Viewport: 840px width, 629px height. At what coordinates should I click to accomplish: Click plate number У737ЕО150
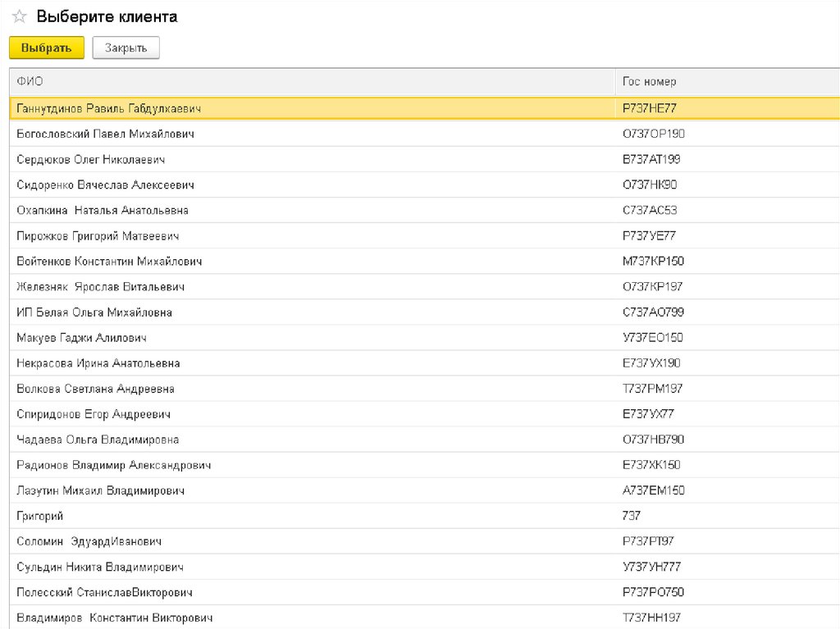(653, 338)
